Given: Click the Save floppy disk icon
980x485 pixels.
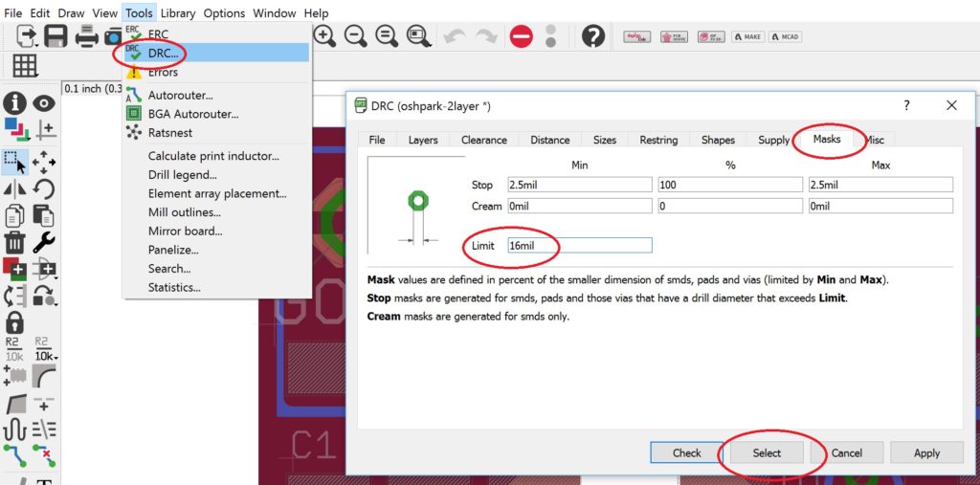Looking at the screenshot, I should tap(56, 36).
